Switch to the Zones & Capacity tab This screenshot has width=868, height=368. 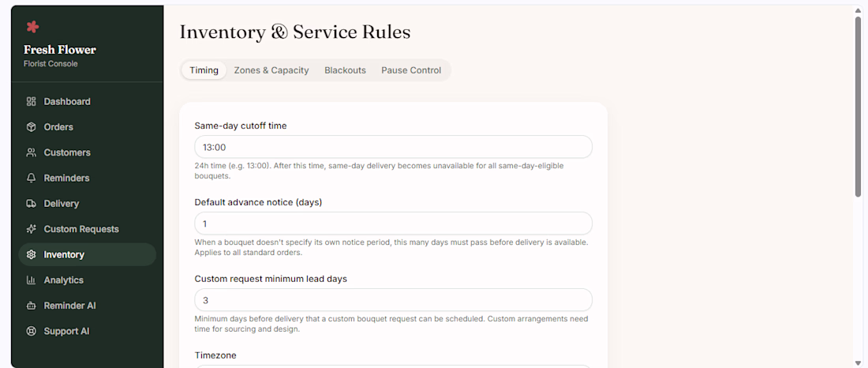click(x=271, y=70)
